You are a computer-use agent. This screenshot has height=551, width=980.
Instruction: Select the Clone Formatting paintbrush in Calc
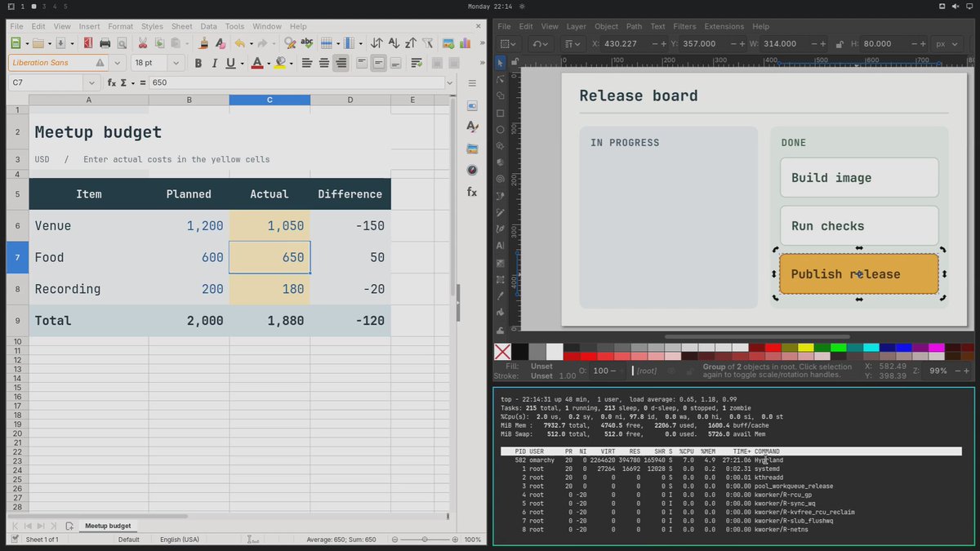point(203,43)
